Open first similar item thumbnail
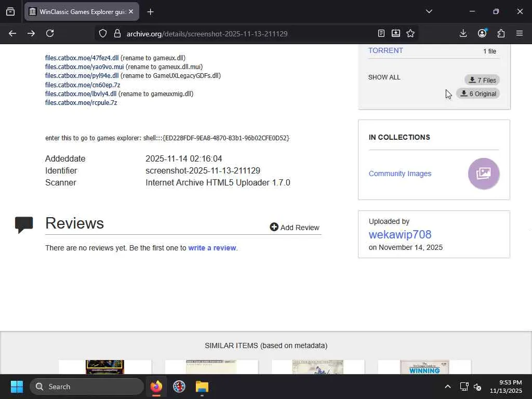This screenshot has width=532, height=399. [x=105, y=367]
